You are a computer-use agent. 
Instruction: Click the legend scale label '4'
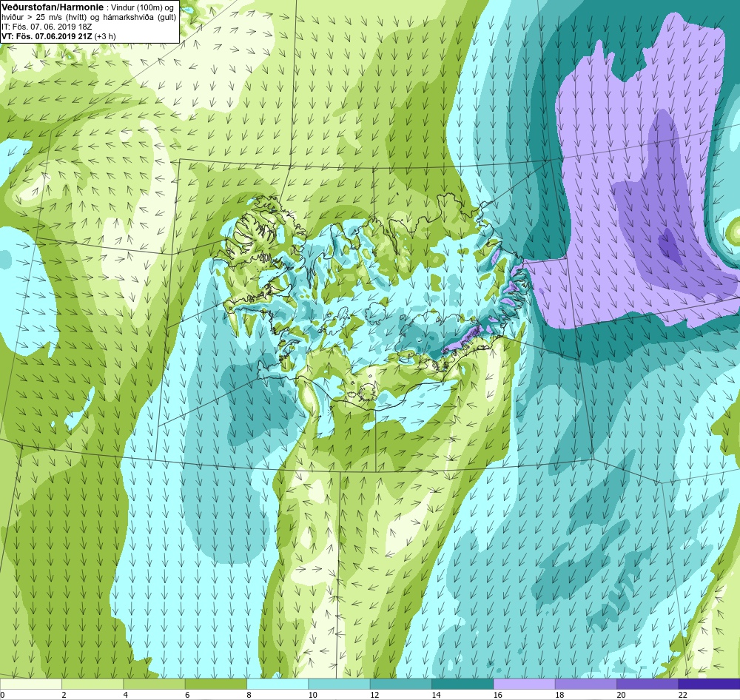click(x=126, y=695)
